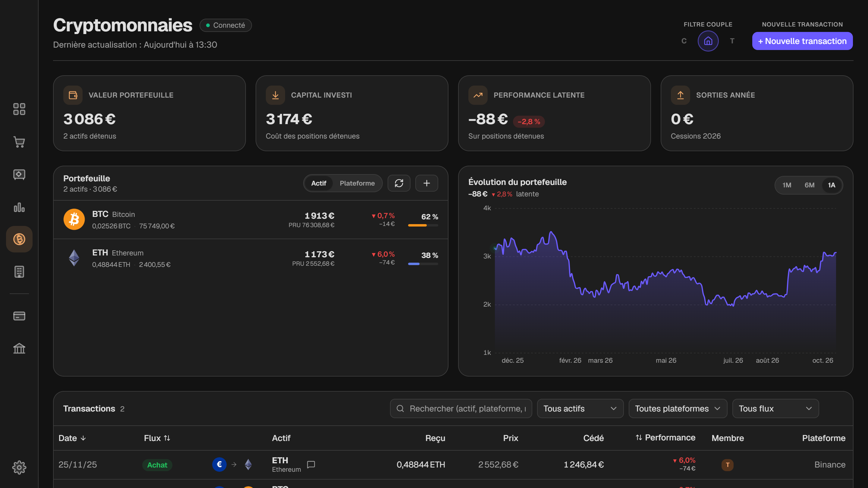This screenshot has height=488, width=868.
Task: Click the wallet icon on Valeur Portefeuille
Action: (x=73, y=95)
